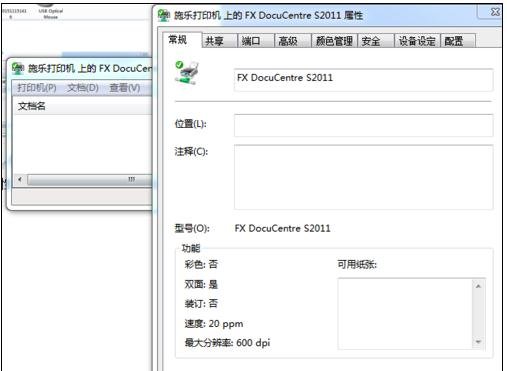Click the queue window left scroll arrow
The width and height of the screenshot is (507, 371).
click(x=20, y=180)
